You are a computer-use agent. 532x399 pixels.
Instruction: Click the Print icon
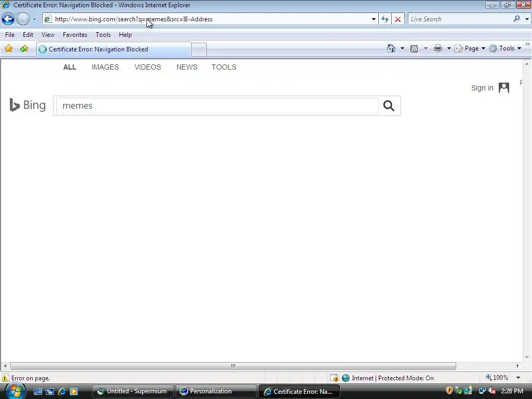pos(438,48)
